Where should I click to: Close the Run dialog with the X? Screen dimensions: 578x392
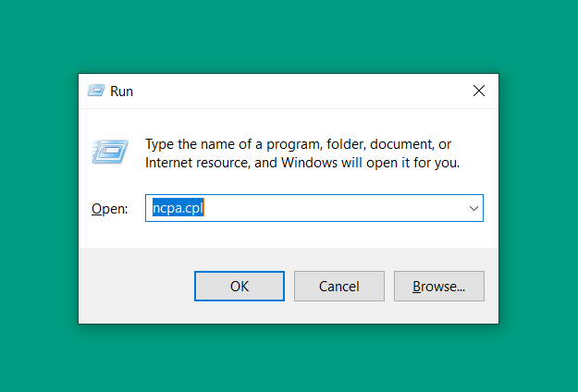[x=479, y=91]
